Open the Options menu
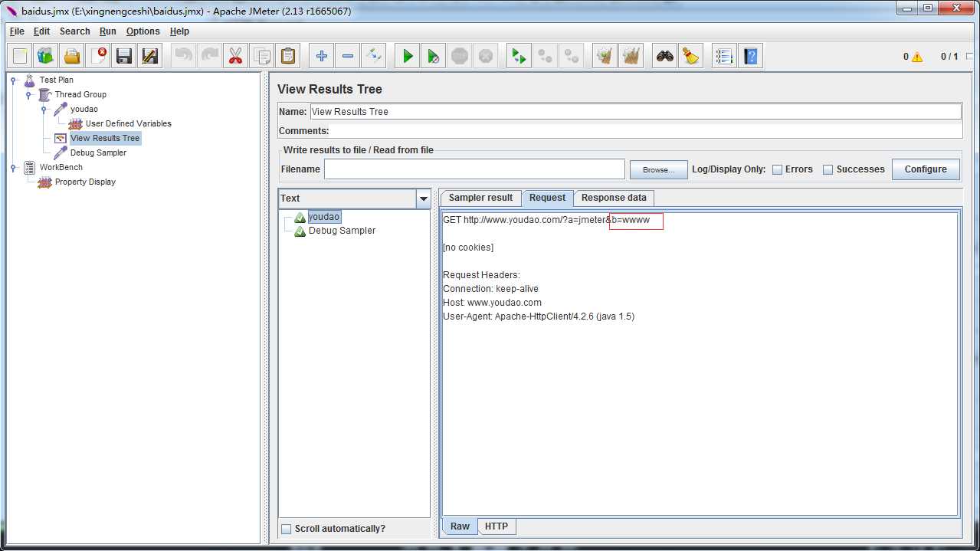Screen dimensions: 980x551 (x=143, y=31)
